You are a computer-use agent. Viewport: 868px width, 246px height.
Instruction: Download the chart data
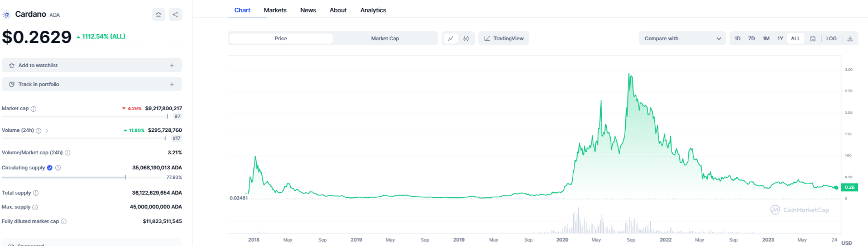click(850, 39)
